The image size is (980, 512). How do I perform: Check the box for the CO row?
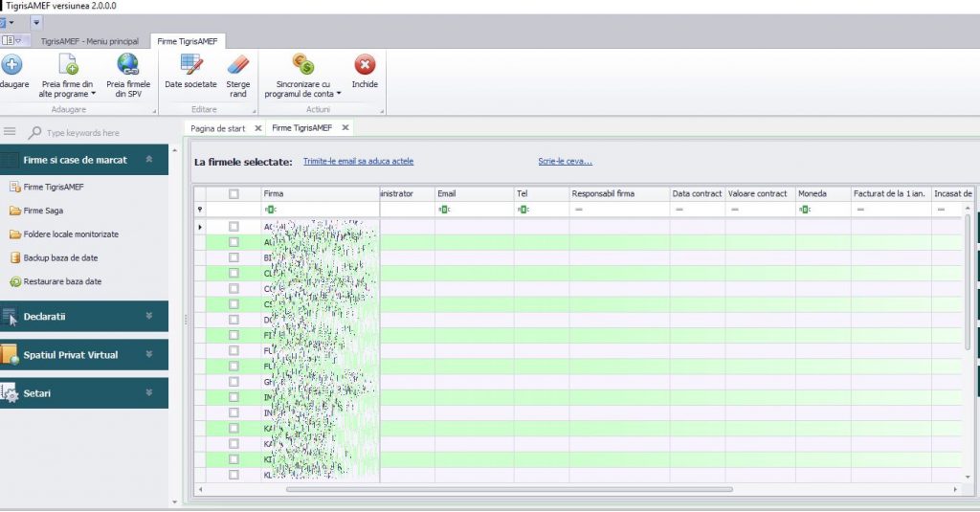234,289
